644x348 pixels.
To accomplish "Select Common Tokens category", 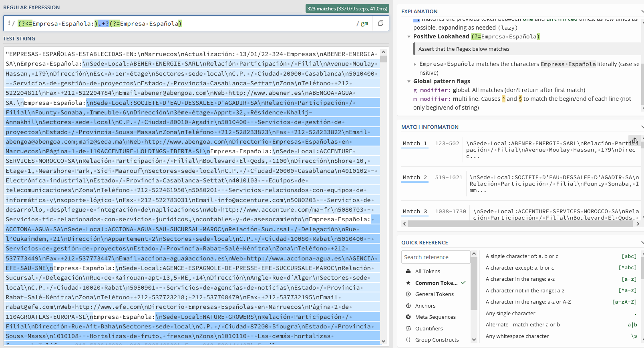I will pyautogui.click(x=436, y=283).
